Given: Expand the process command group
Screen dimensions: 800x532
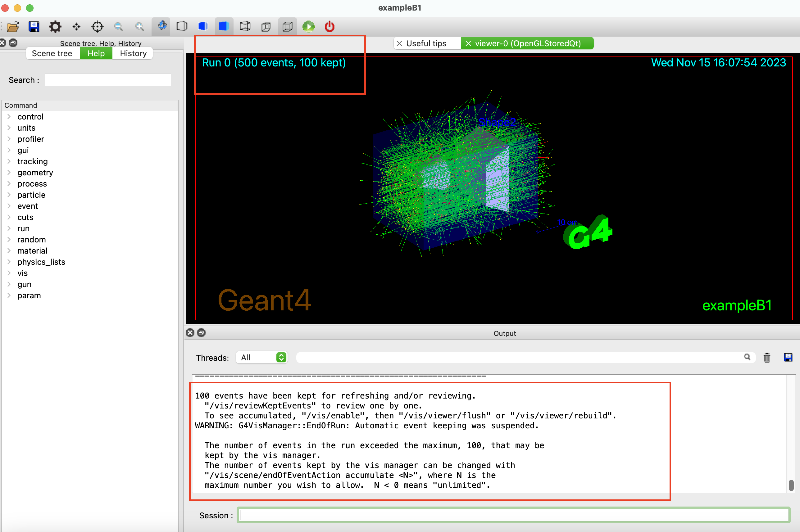Looking at the screenshot, I should 9,183.
